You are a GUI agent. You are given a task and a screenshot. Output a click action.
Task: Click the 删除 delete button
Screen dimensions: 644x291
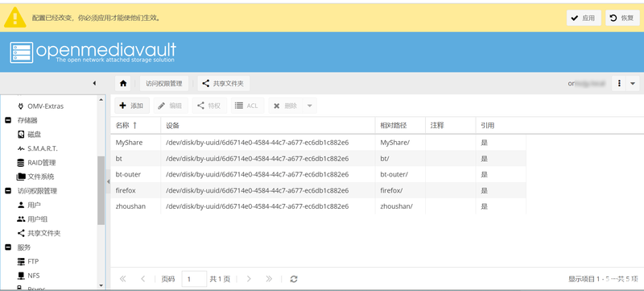[x=287, y=106]
